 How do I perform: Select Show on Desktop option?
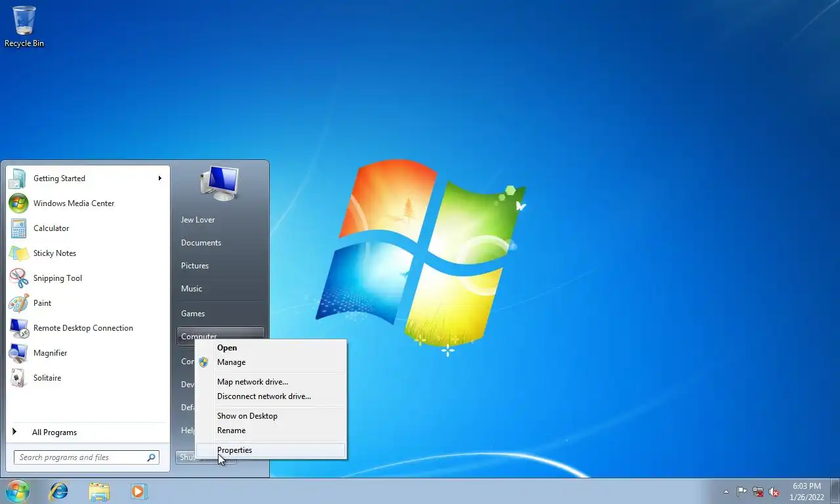click(271, 416)
